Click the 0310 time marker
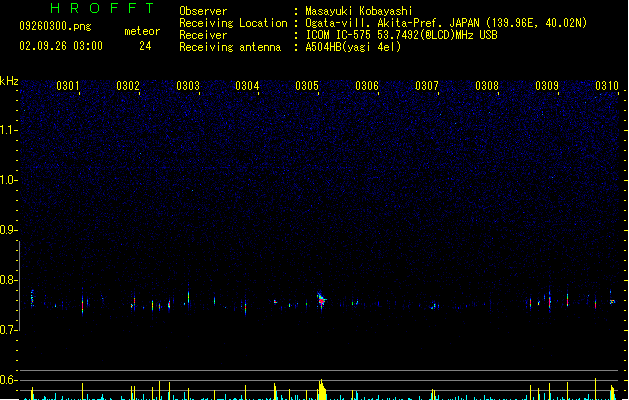 click(x=607, y=86)
